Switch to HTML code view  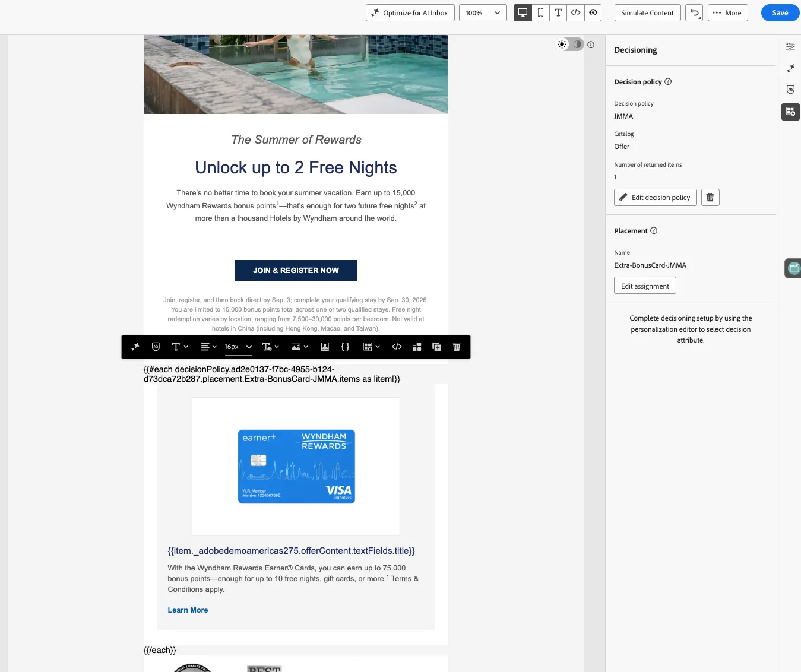click(x=575, y=13)
